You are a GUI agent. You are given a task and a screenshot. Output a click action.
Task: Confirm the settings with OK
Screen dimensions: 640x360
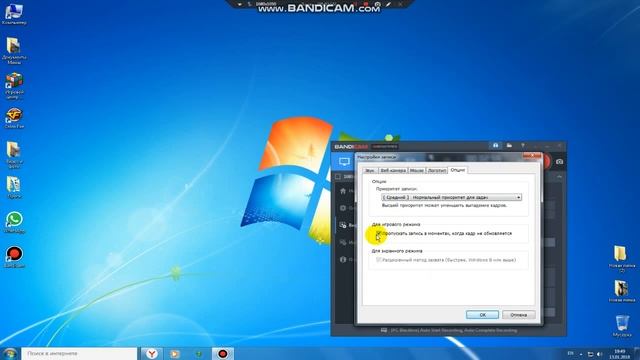(482, 315)
